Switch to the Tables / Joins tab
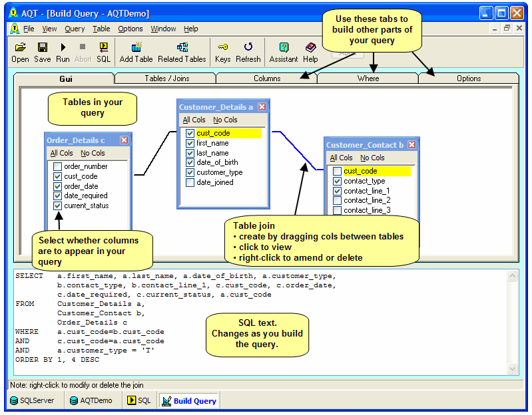 coord(166,78)
